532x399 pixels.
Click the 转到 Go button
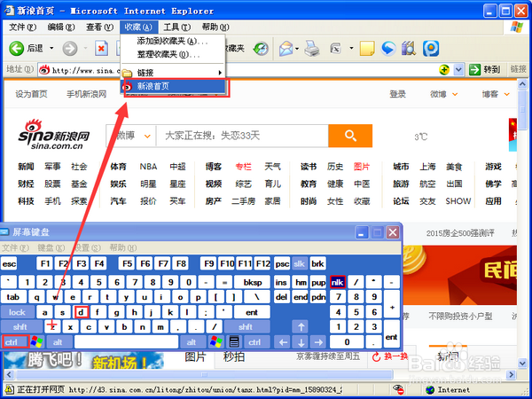coord(486,70)
